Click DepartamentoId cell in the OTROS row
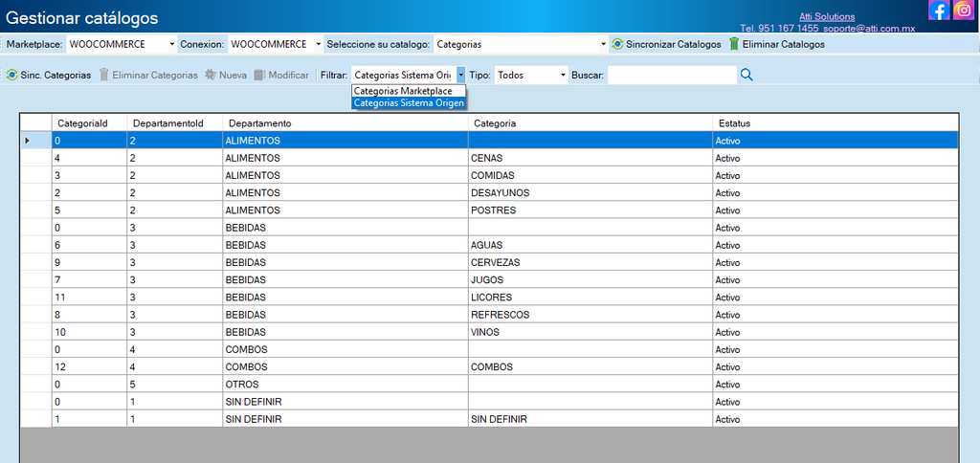 coord(174,385)
